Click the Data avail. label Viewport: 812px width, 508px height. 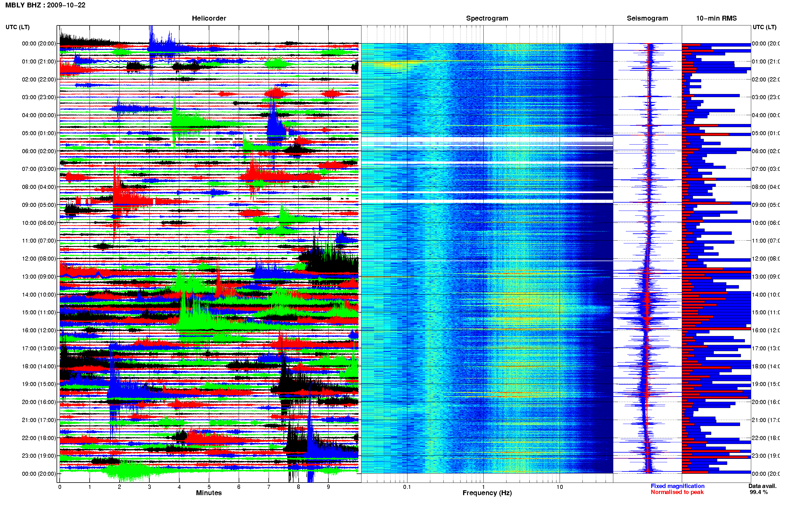tap(762, 486)
